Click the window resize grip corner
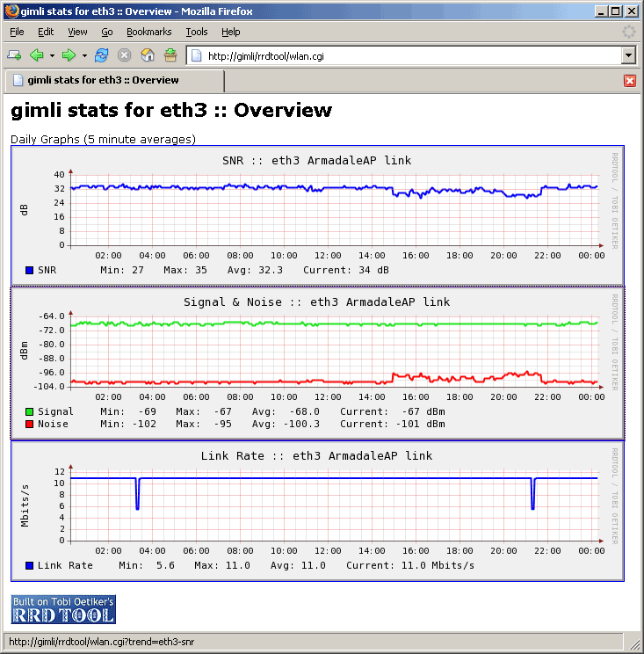This screenshot has height=654, width=644. [x=634, y=644]
